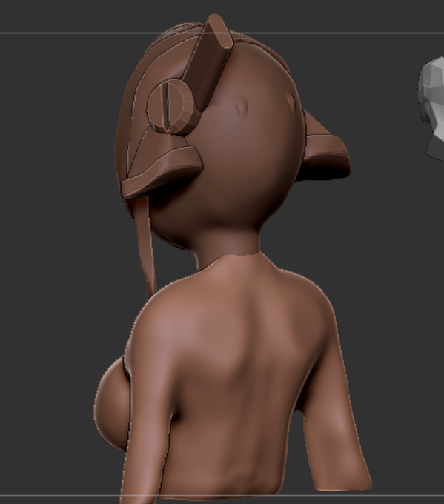Click the headphone piece on head's right side
Screen dimensions: 444x504
tap(325, 145)
